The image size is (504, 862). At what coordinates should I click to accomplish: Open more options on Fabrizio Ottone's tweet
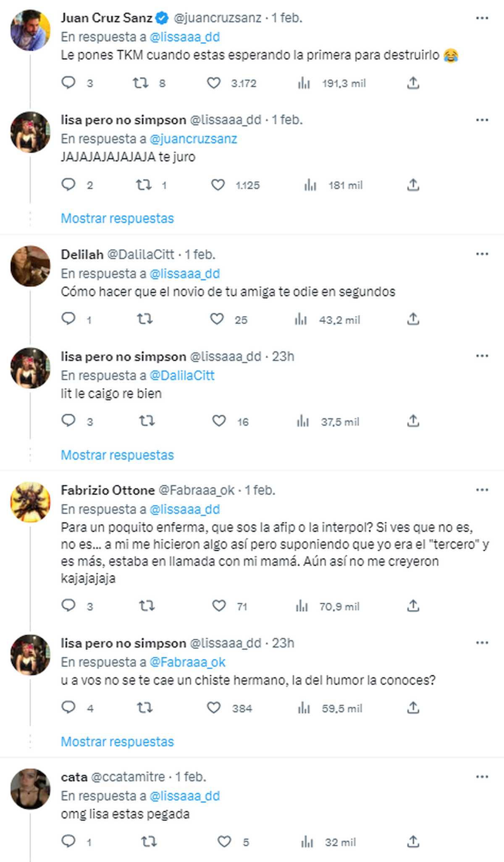(482, 490)
